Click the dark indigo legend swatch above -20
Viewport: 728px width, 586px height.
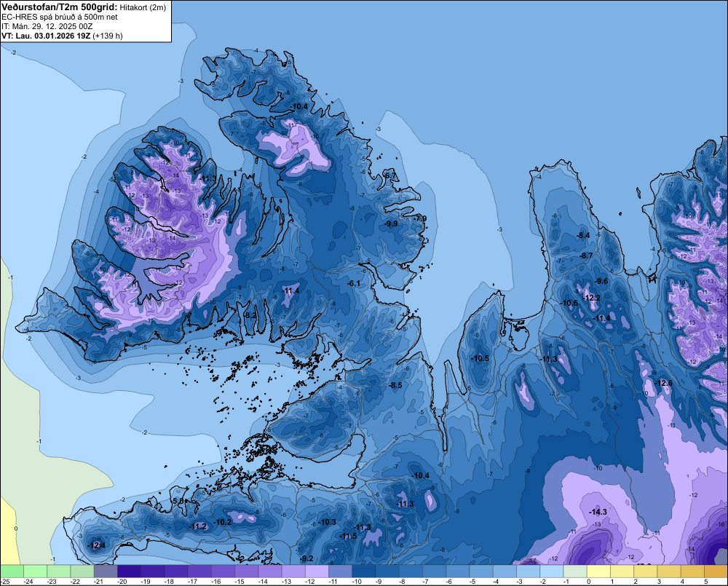point(129,571)
